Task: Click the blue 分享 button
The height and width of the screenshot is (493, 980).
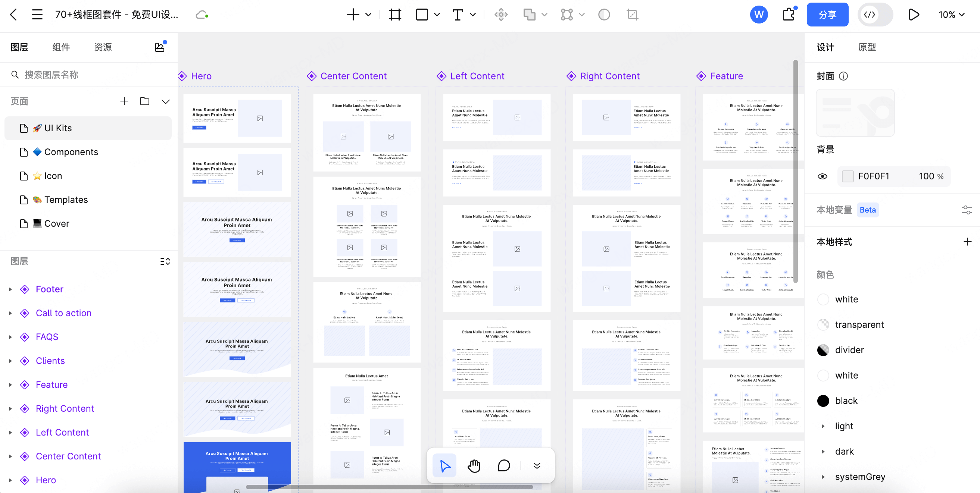Action: (827, 15)
